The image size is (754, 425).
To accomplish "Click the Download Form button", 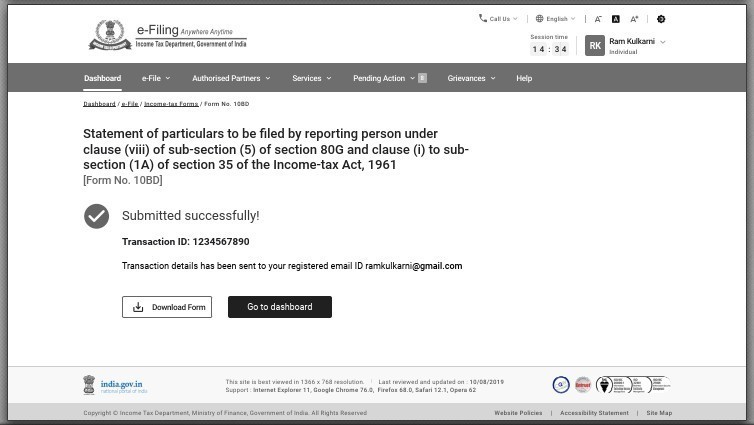I will (x=167, y=307).
